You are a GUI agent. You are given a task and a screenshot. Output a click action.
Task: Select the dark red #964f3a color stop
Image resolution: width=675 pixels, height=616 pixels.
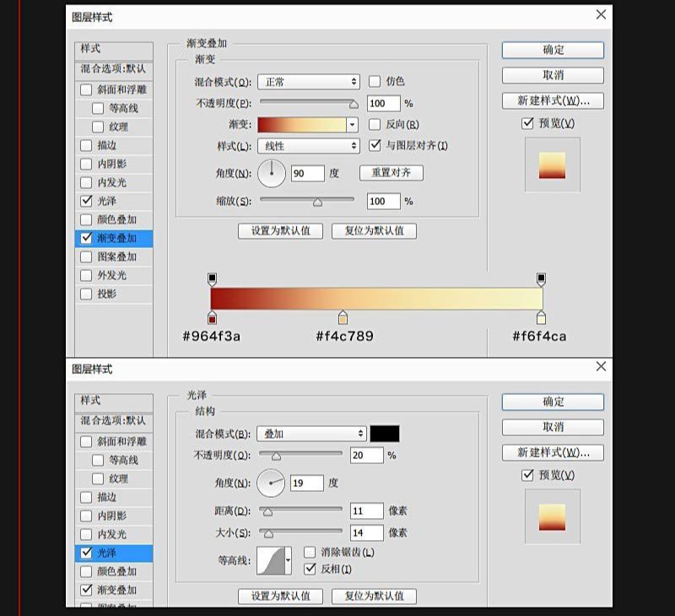point(212,317)
